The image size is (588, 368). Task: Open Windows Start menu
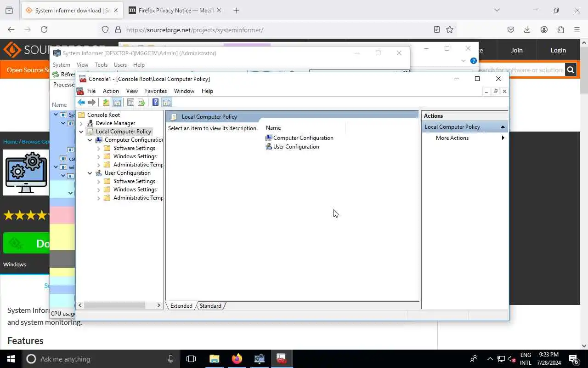click(11, 359)
